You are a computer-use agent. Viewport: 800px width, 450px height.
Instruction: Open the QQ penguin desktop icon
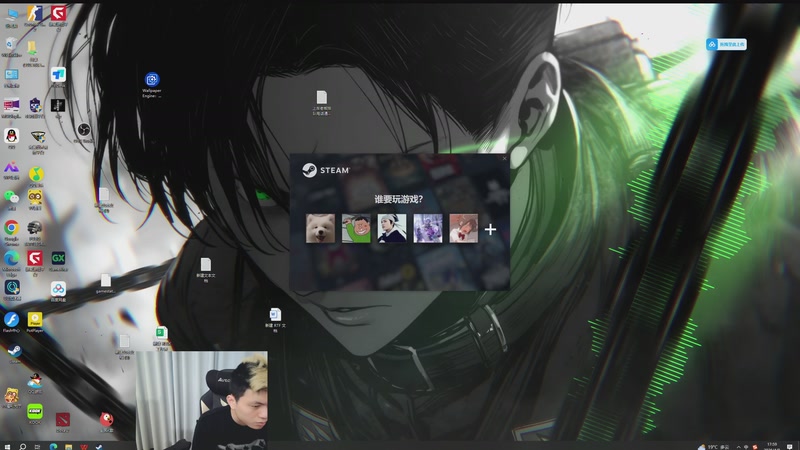click(x=11, y=138)
